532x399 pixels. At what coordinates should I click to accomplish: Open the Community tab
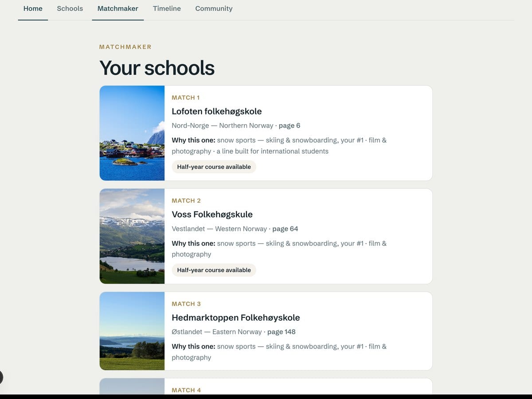coord(214,8)
